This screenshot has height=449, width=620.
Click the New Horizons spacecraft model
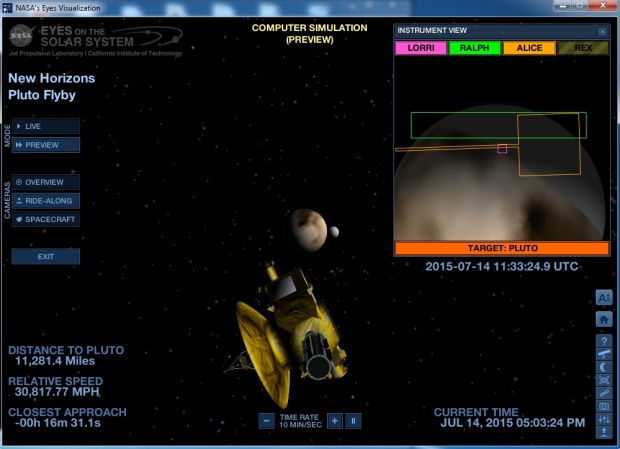coord(289,336)
